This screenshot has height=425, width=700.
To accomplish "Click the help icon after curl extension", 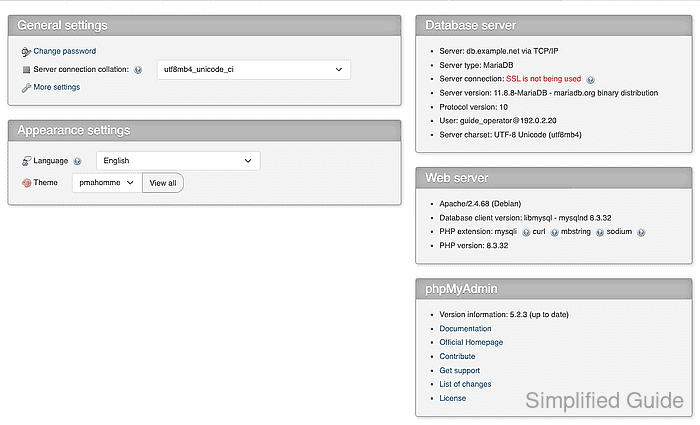I will point(554,233).
